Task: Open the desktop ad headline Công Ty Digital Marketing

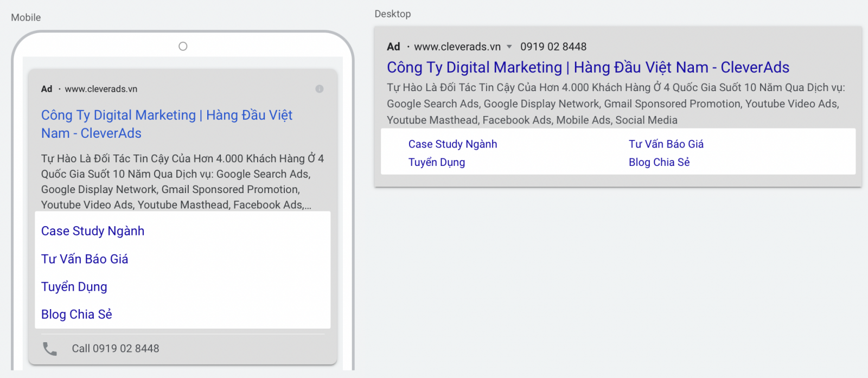Action: pos(588,67)
